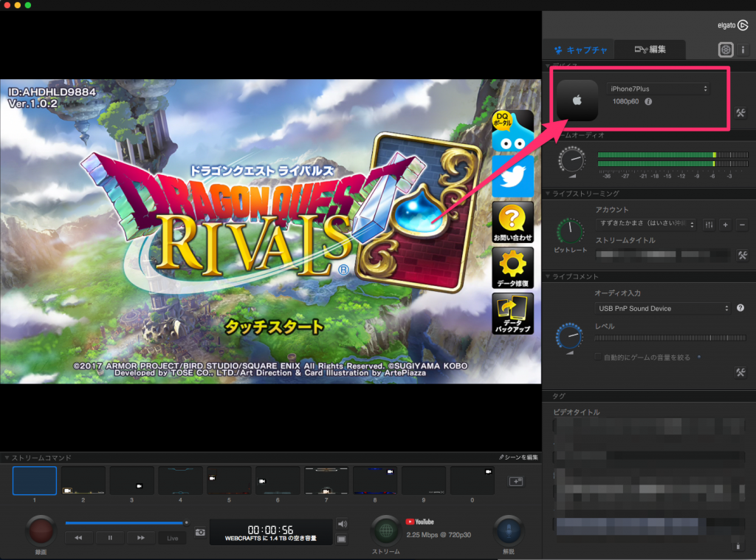The image size is (756, 560).
Task: Switch to the 編集 tab
Action: (650, 49)
